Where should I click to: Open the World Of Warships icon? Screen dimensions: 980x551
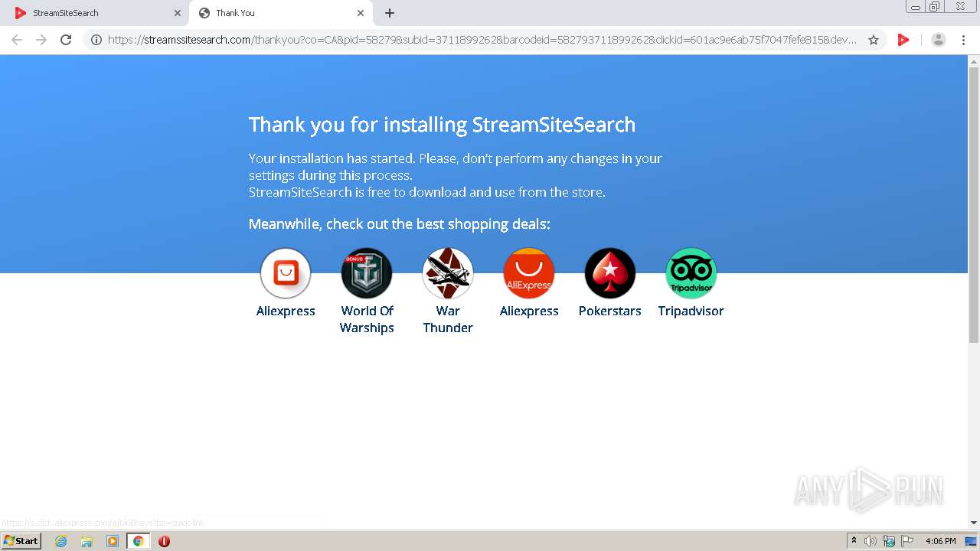tap(367, 273)
